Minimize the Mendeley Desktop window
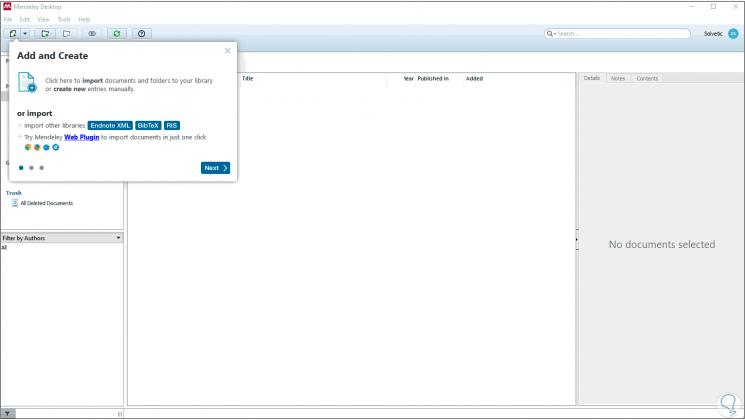745x420 pixels. (x=691, y=7)
